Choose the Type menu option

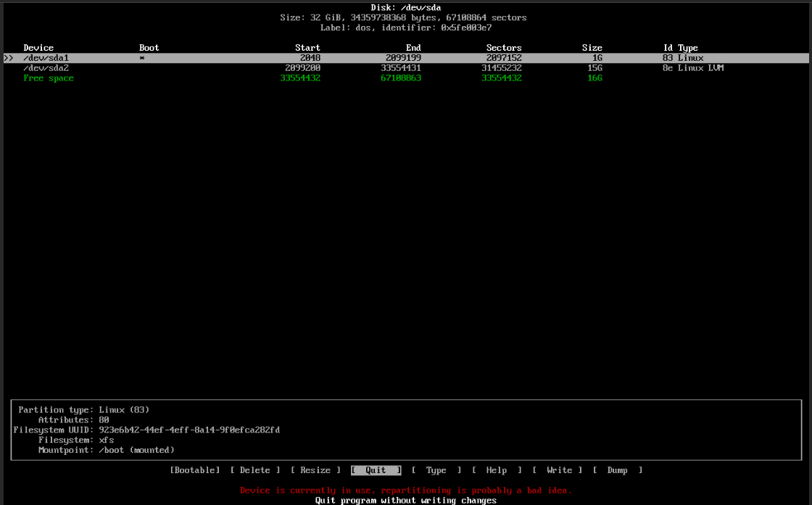436,469
